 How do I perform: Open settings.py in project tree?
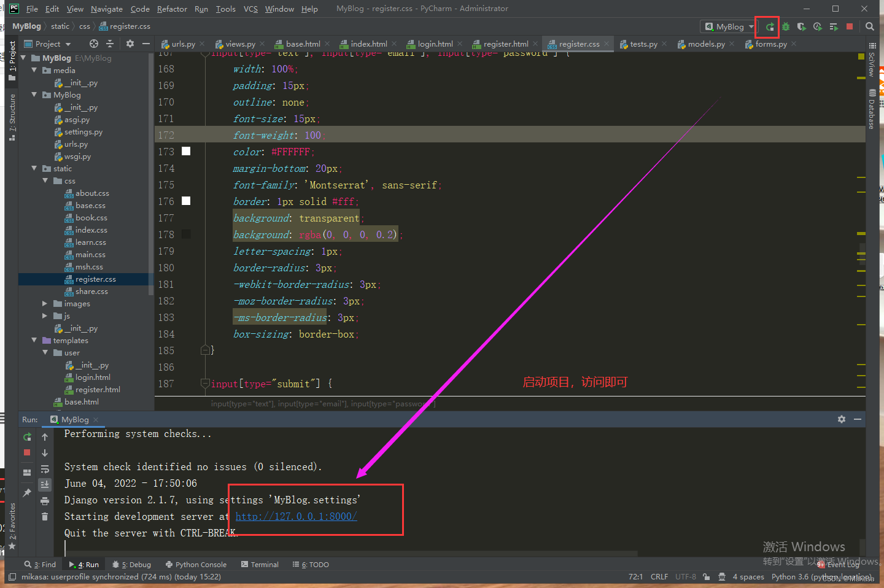(83, 131)
